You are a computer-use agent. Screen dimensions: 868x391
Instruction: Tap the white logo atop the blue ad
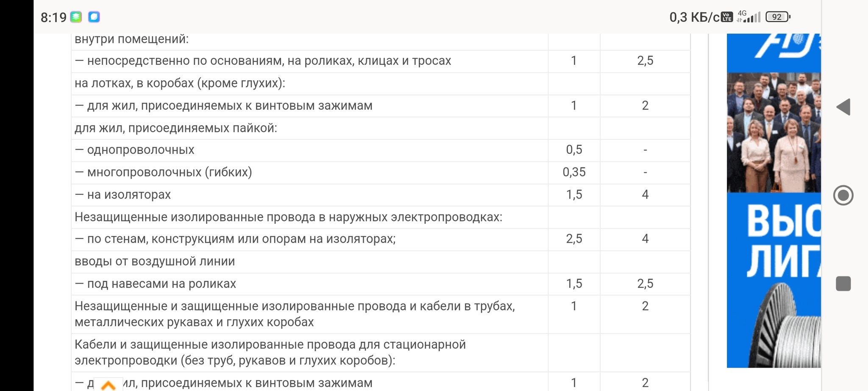784,47
